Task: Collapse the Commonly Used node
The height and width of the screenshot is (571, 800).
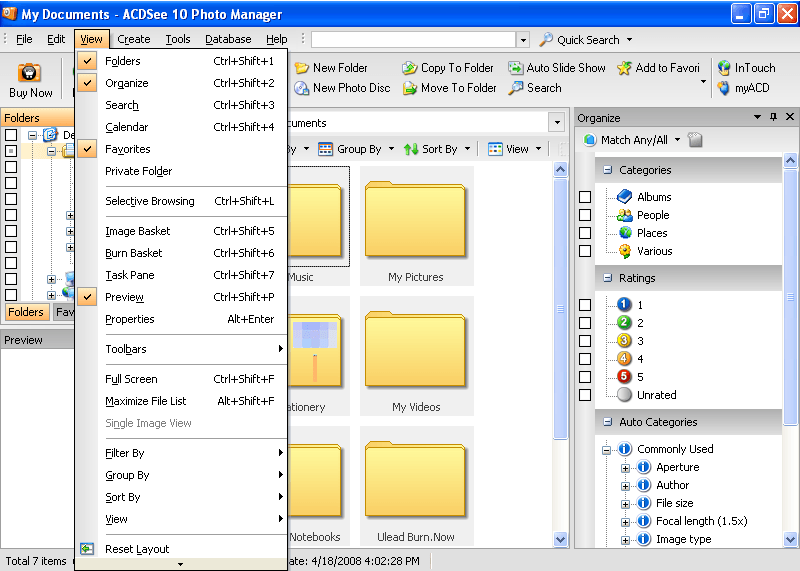Action: [606, 450]
